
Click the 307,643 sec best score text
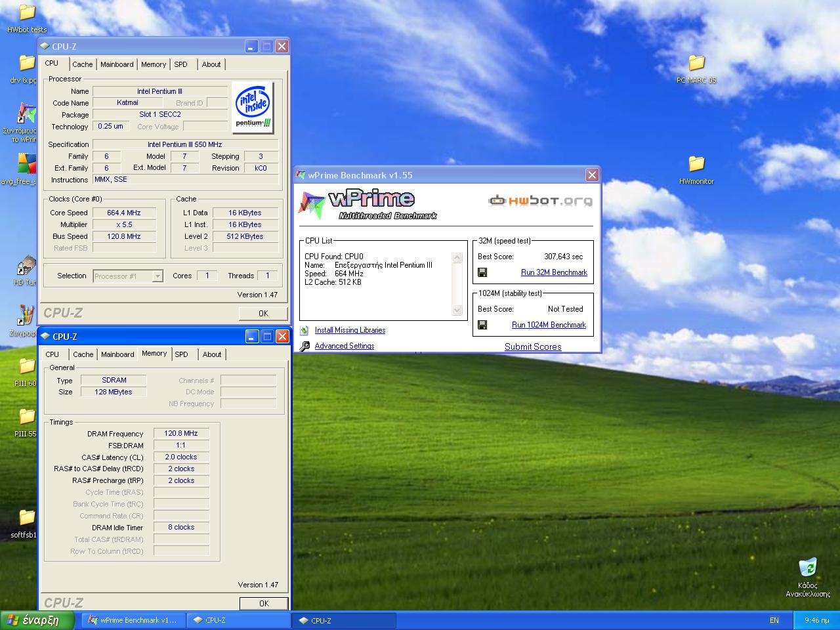click(564, 257)
